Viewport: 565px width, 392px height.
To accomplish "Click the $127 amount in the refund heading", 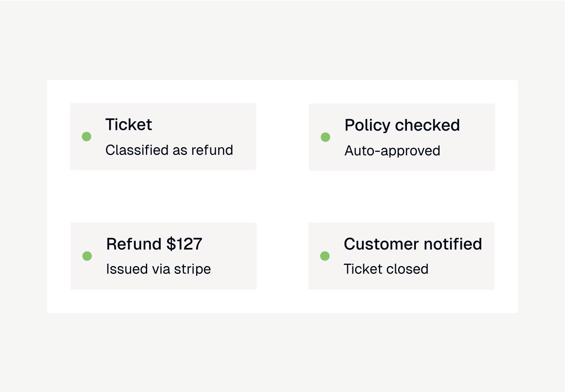I will coord(184,244).
